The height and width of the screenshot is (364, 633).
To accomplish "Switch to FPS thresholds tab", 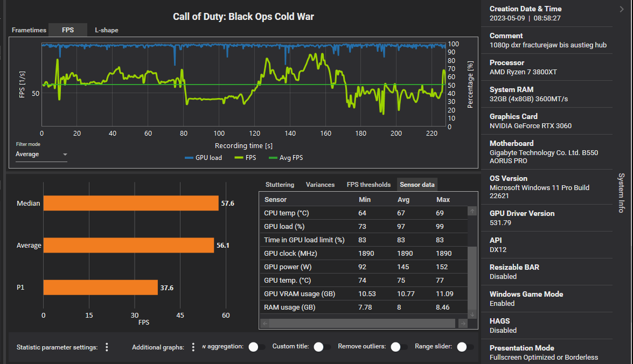I will (368, 184).
